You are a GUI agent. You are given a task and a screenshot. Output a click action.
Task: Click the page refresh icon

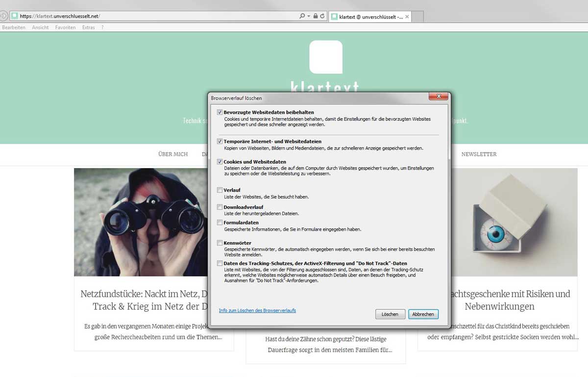(x=322, y=16)
